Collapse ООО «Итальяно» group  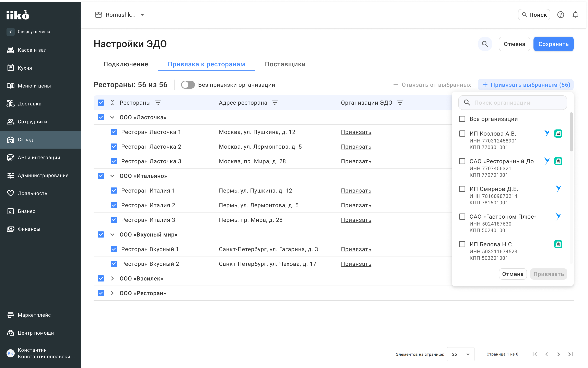point(112,176)
